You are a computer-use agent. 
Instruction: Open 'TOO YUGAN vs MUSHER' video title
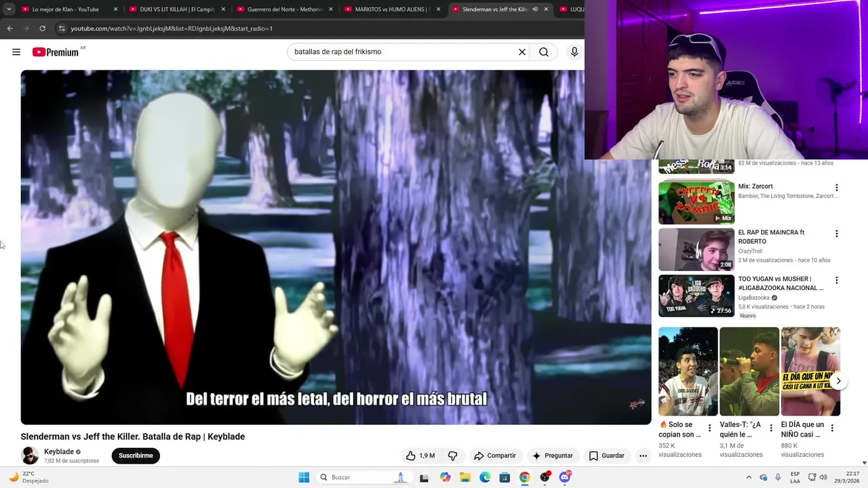[x=781, y=283]
